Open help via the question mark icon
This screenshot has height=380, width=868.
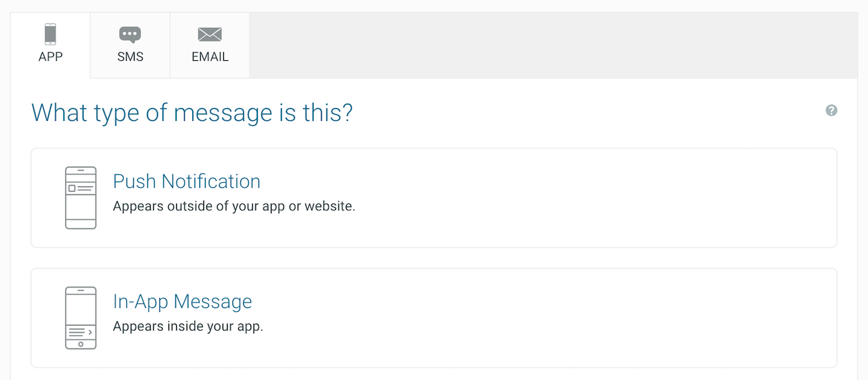click(831, 110)
